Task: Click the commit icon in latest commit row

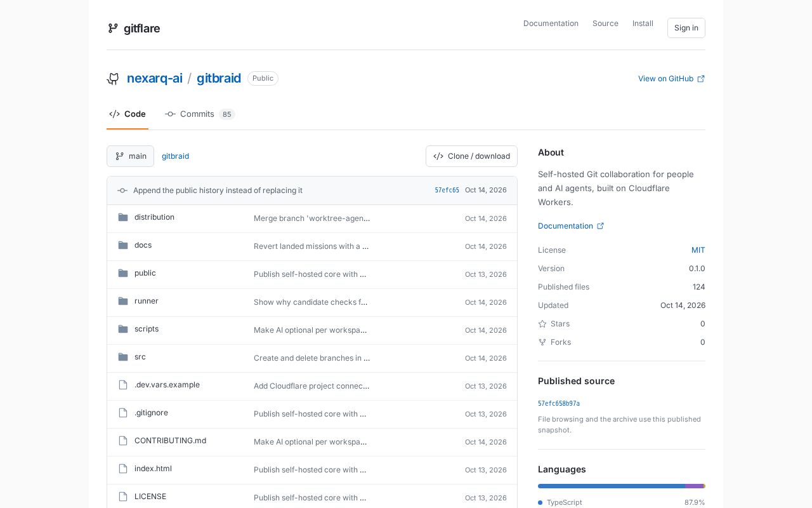Action: point(122,190)
